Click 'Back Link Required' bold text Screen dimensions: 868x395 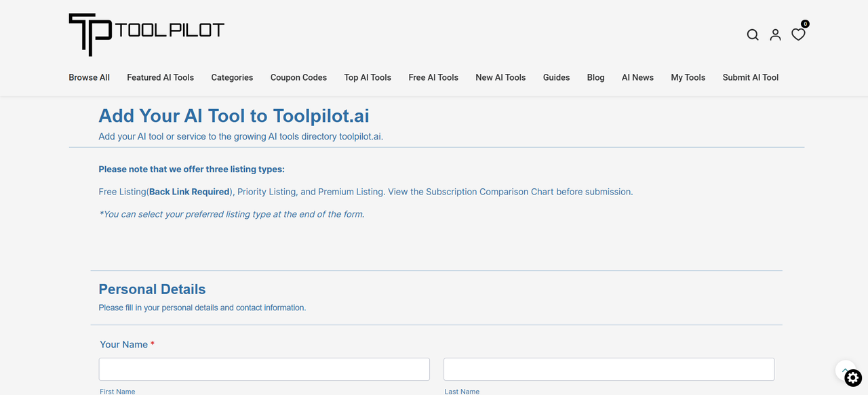pos(189,192)
